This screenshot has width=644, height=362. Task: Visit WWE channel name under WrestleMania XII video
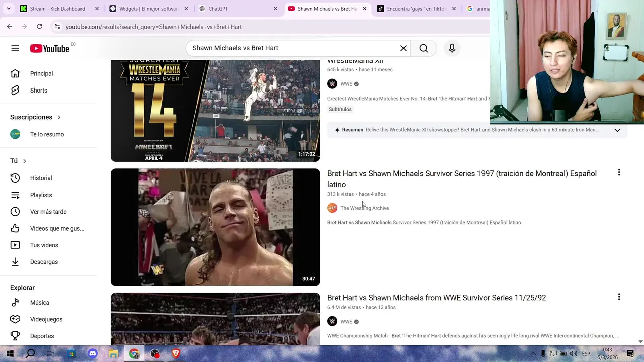pos(346,84)
